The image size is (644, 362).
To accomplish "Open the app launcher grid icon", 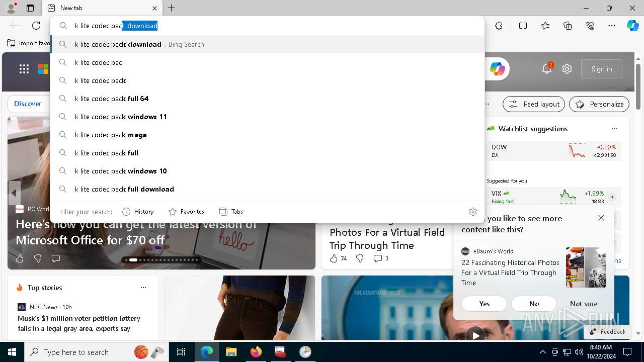I will 24,69.
